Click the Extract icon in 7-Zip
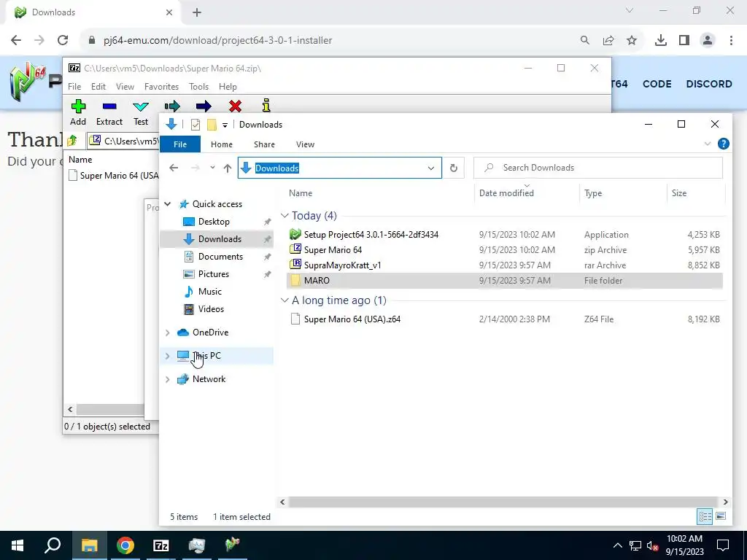Viewport: 747px width, 560px height. [x=109, y=106]
